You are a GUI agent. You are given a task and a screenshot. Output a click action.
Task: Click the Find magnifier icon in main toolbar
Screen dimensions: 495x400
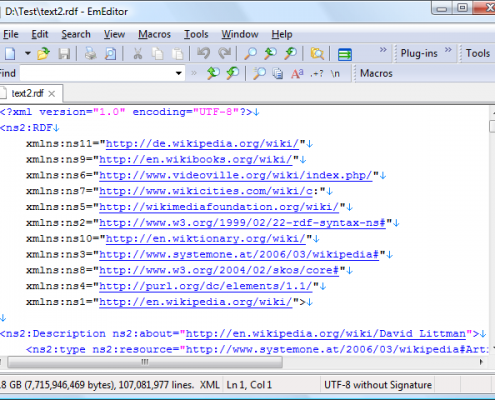point(250,53)
